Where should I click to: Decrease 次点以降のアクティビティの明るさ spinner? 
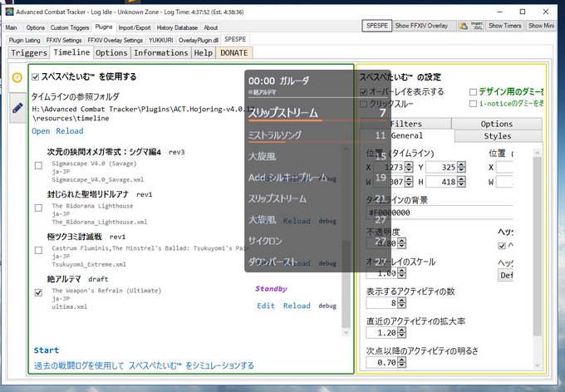tap(402, 365)
